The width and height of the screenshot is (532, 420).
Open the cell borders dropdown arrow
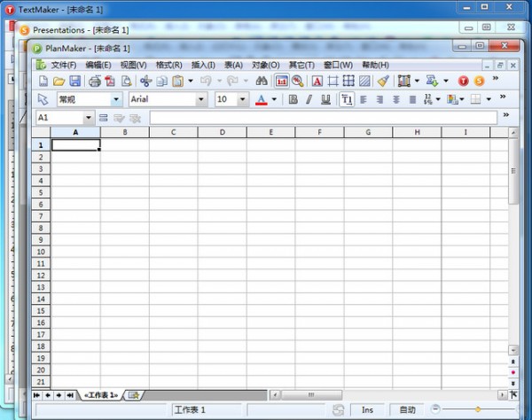[489, 99]
